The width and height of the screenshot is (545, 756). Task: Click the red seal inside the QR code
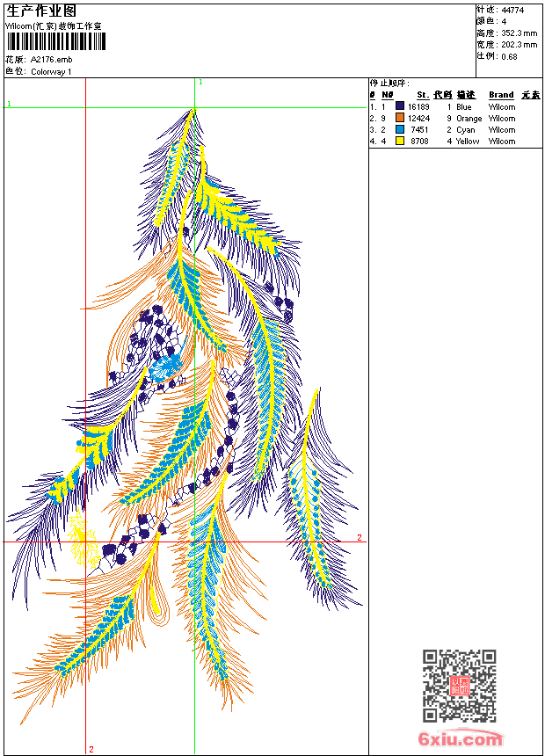coord(460,687)
